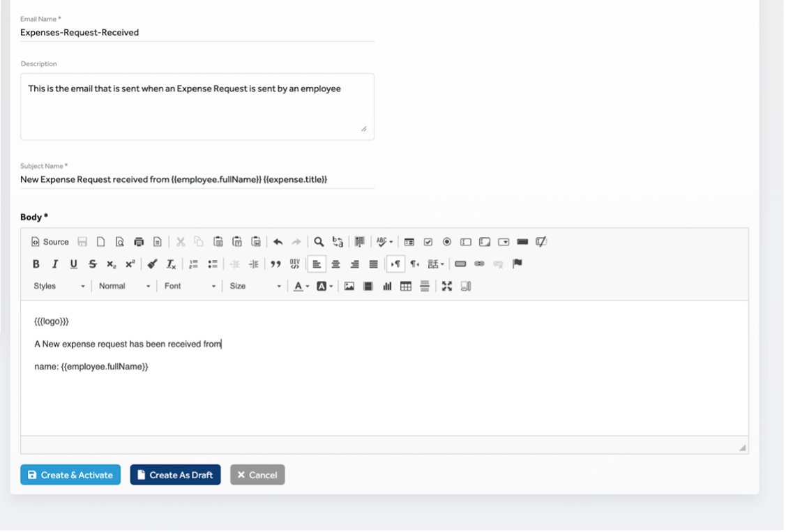Image resolution: width=786 pixels, height=532 pixels.
Task: Insert a block quote
Action: [x=275, y=264]
